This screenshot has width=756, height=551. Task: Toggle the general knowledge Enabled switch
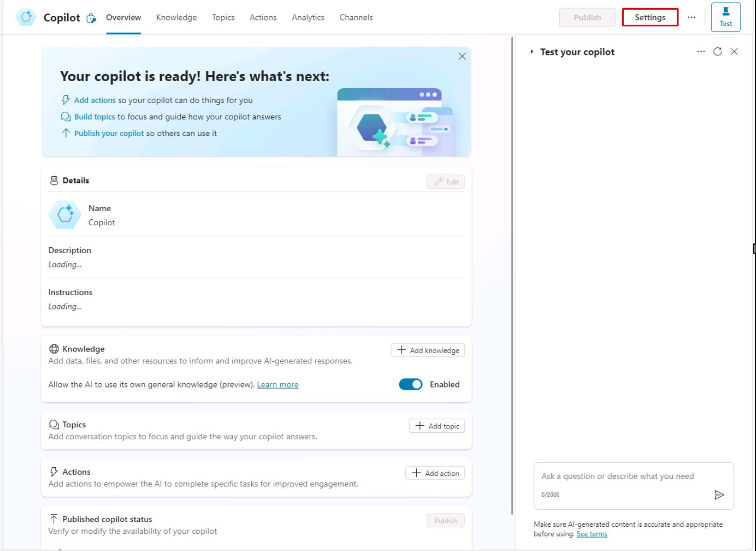click(411, 384)
